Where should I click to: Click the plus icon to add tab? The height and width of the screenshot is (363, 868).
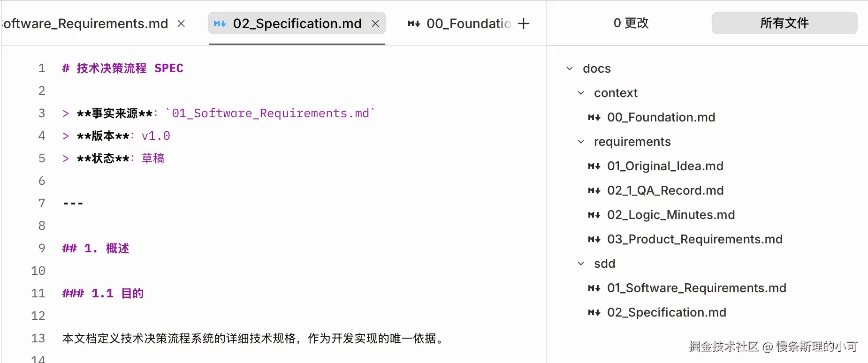524,23
